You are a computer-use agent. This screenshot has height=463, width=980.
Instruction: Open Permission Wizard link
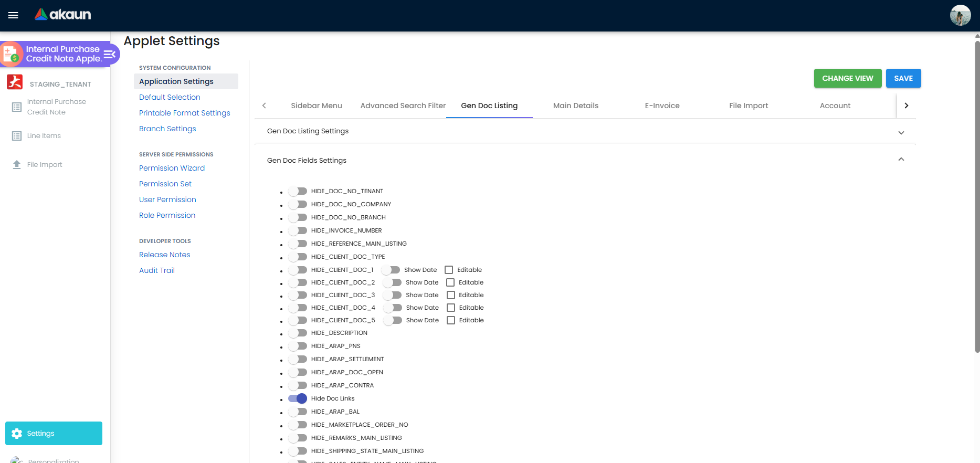pos(172,168)
